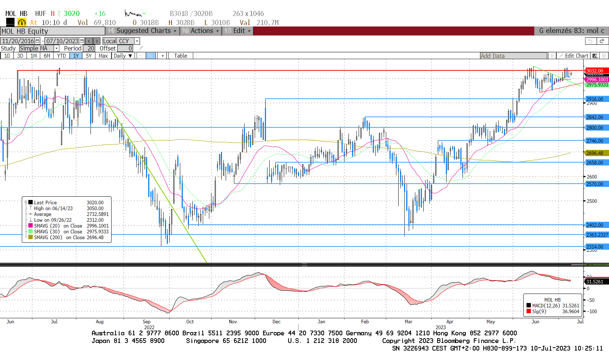Viewport: 609px width, 364px height.
Task: Click the Offset value field
Action: (x=125, y=48)
